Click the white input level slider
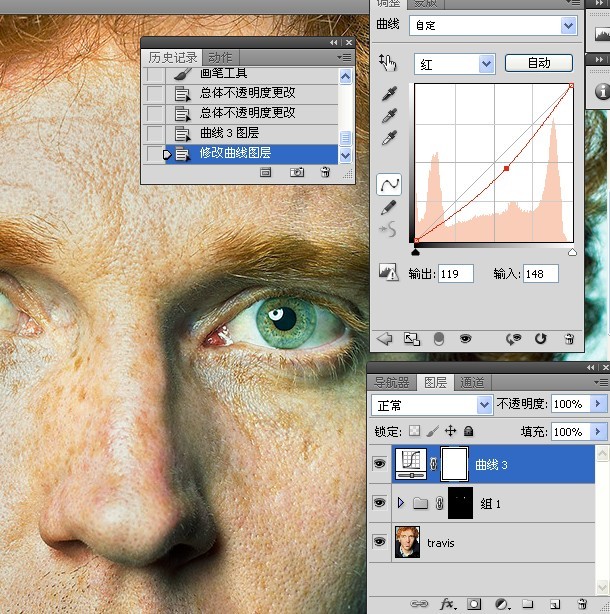The height and width of the screenshot is (614, 610). pyautogui.click(x=572, y=253)
